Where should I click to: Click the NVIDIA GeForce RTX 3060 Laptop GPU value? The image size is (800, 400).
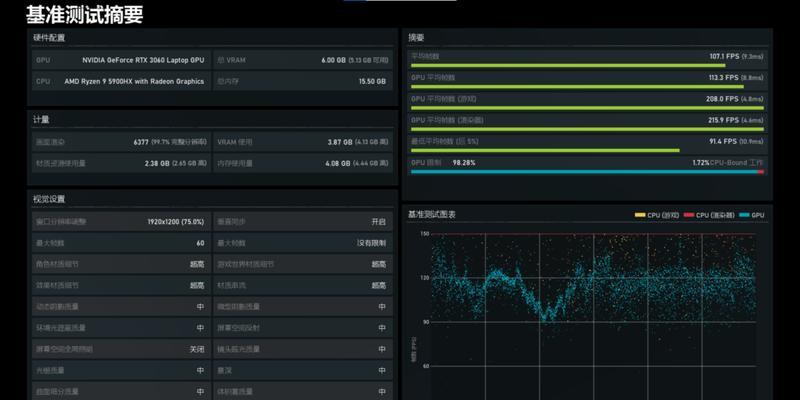pos(143,60)
